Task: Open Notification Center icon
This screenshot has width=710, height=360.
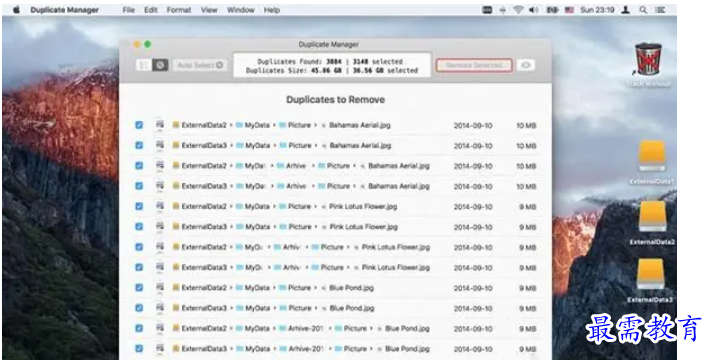Action: click(x=661, y=10)
